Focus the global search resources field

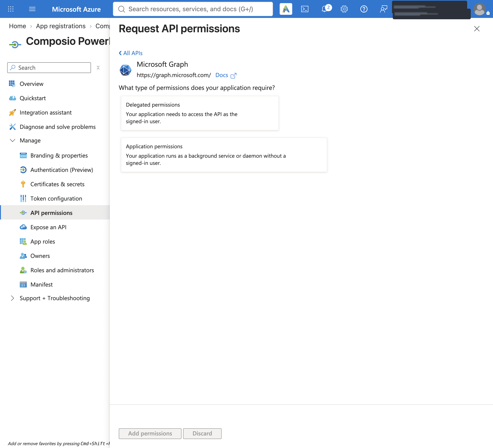193,9
